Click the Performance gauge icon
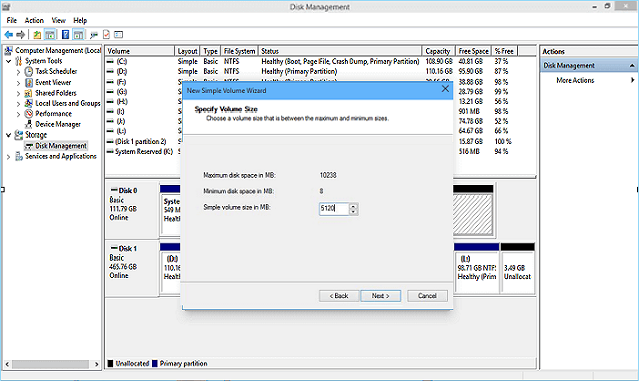 (x=29, y=114)
